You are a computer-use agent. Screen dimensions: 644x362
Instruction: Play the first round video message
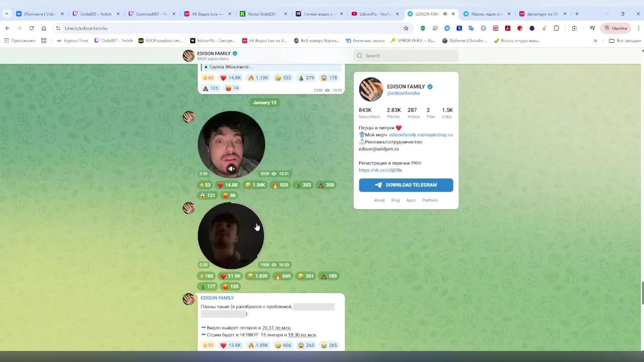[x=231, y=144]
